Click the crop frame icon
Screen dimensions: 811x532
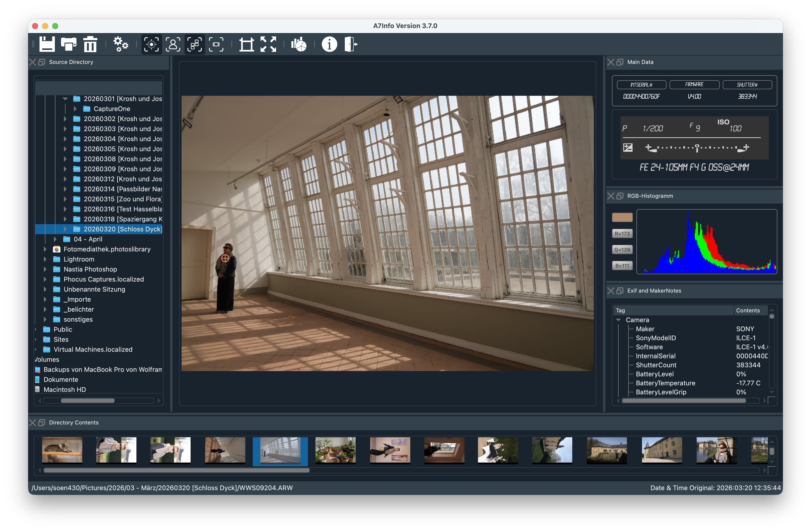tap(246, 44)
